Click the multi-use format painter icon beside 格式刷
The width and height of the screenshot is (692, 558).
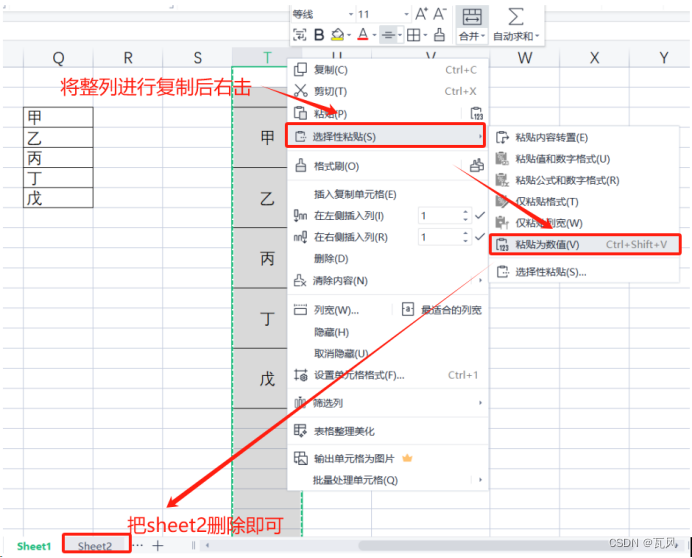476,166
